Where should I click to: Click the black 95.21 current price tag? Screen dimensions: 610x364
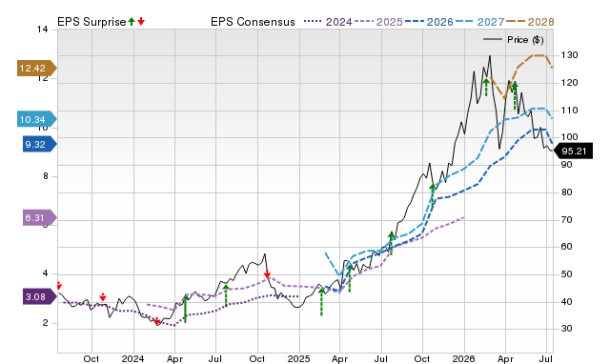(x=573, y=151)
